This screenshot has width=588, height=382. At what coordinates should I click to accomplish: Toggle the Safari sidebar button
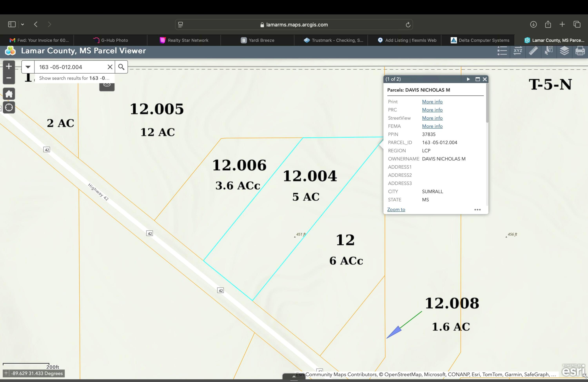[x=12, y=24]
